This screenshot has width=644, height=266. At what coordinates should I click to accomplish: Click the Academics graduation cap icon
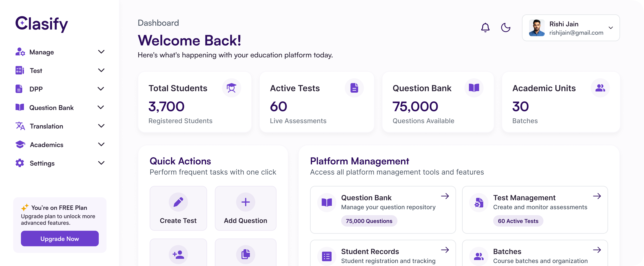tap(20, 144)
